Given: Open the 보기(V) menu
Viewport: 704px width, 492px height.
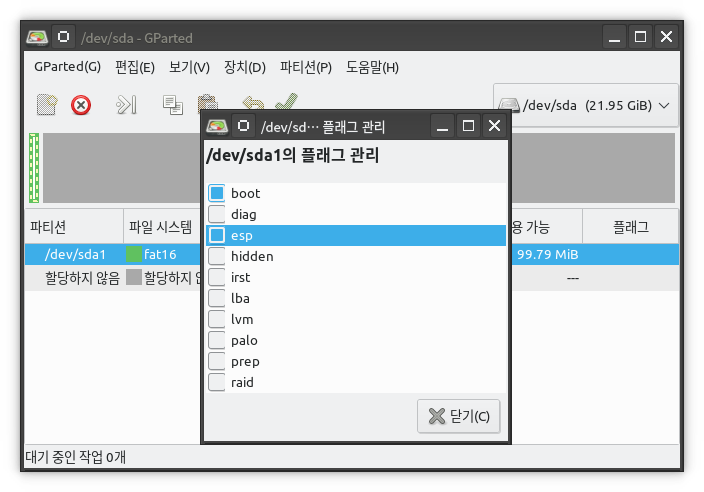Looking at the screenshot, I should tap(189, 67).
